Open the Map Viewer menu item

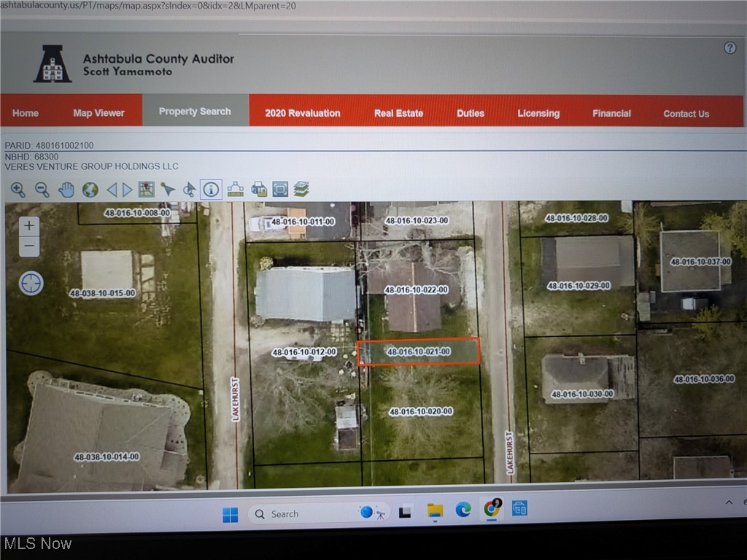(x=98, y=113)
